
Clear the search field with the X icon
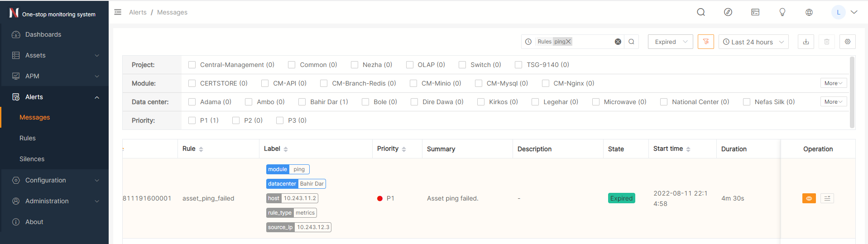[618, 42]
